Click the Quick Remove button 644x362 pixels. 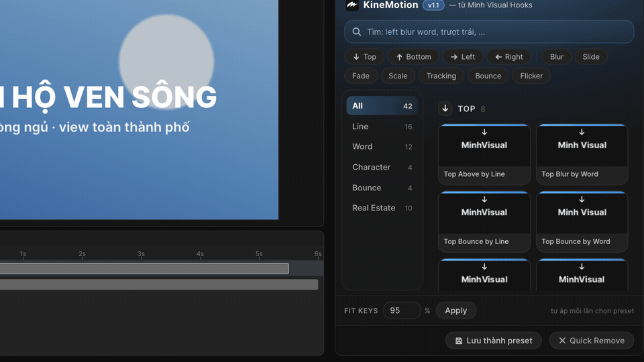click(x=592, y=341)
